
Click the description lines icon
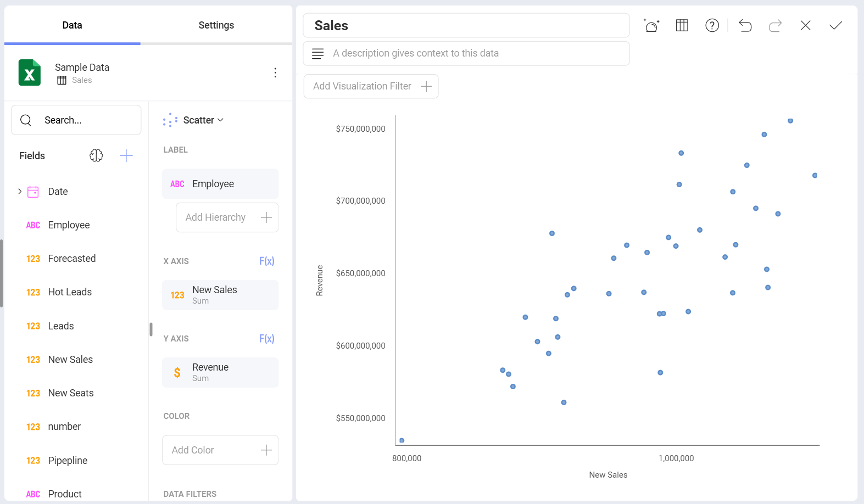coord(317,53)
